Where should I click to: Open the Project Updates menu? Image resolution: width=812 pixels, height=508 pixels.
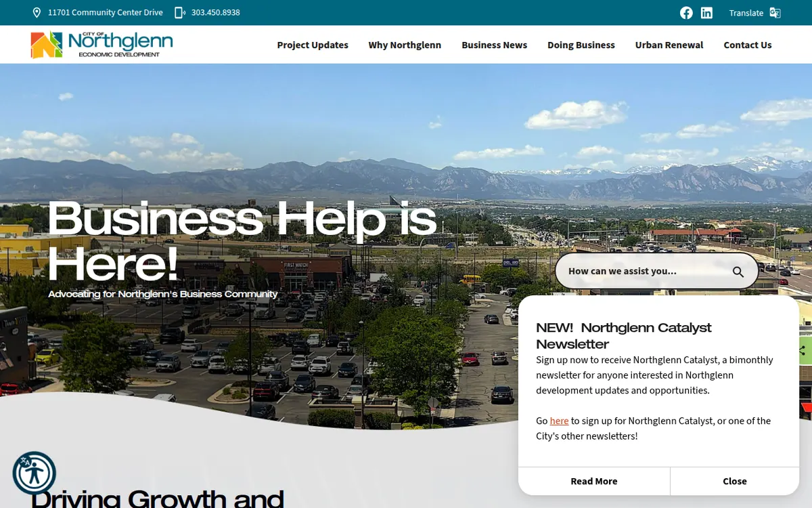313,45
